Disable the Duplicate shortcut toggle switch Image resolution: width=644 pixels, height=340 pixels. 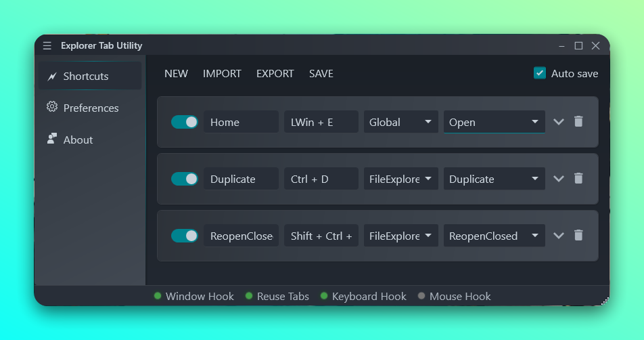coord(184,179)
